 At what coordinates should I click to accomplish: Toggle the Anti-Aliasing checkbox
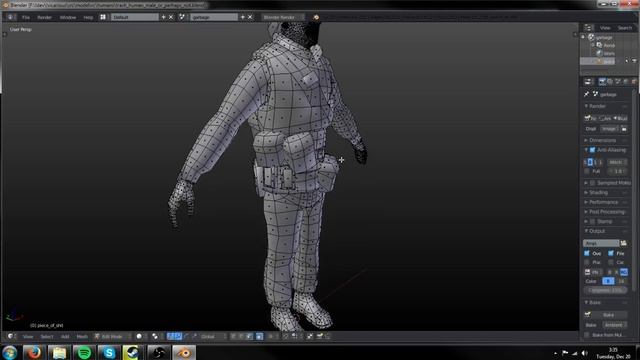tap(592, 150)
